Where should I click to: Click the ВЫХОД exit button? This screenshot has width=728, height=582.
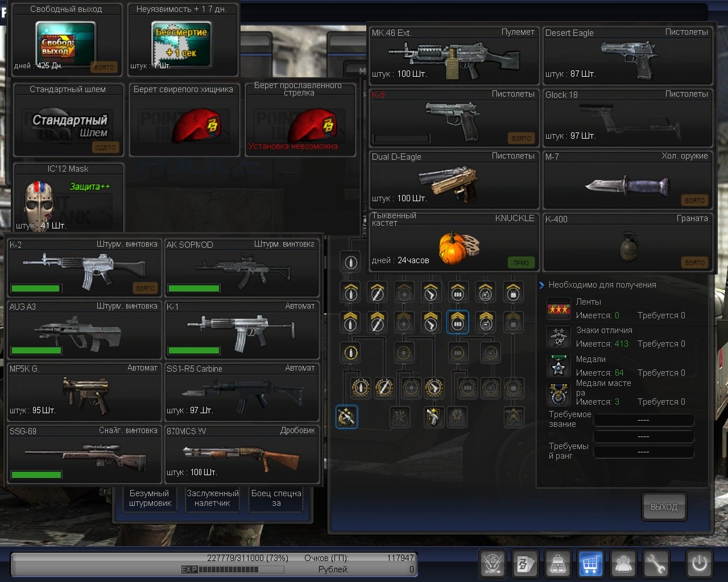pos(664,507)
